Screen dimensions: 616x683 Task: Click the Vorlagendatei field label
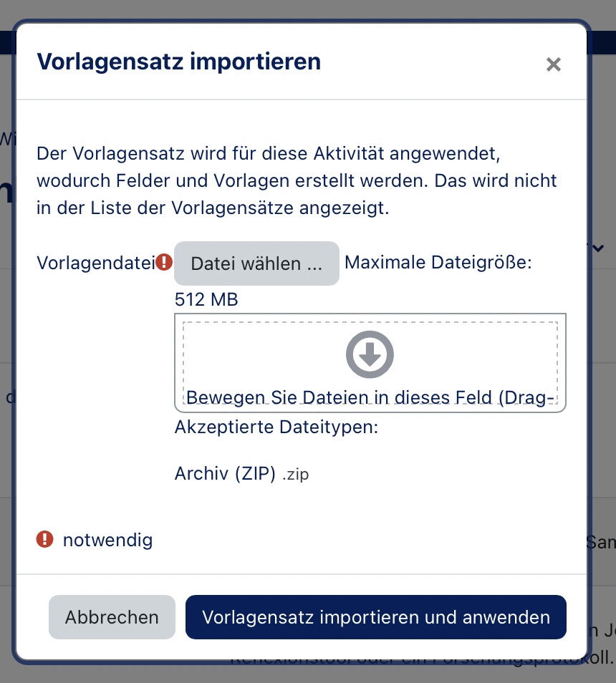pos(95,263)
